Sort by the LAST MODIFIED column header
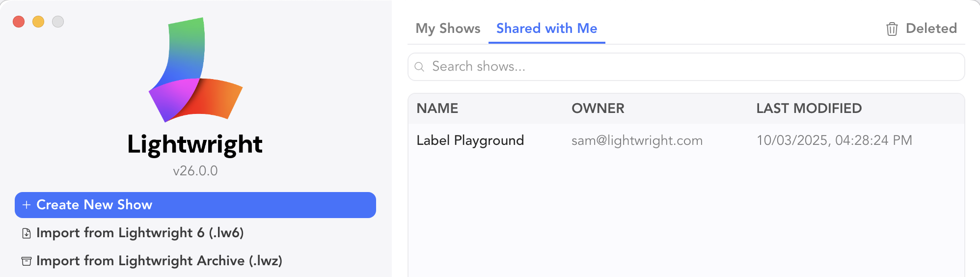Image resolution: width=980 pixels, height=277 pixels. click(809, 109)
